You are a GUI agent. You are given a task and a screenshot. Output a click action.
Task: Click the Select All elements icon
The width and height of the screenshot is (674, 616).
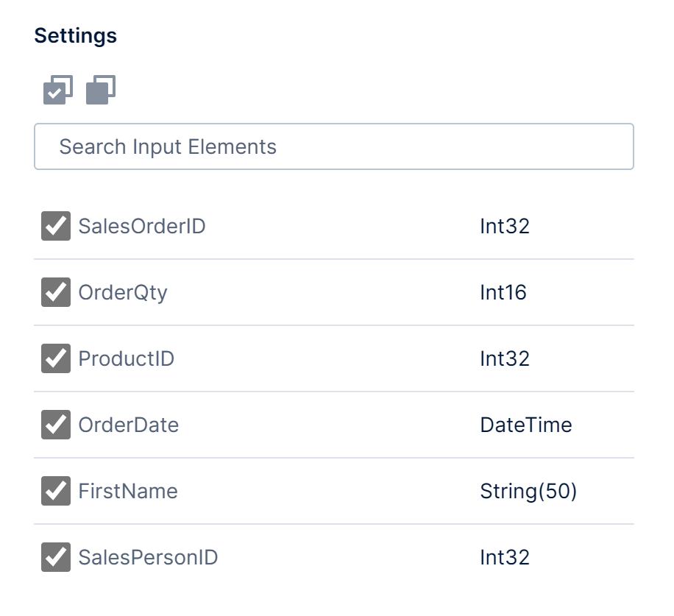pos(55,88)
